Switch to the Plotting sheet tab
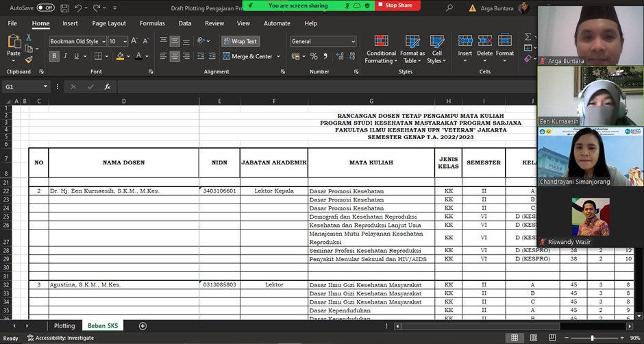 [64, 326]
